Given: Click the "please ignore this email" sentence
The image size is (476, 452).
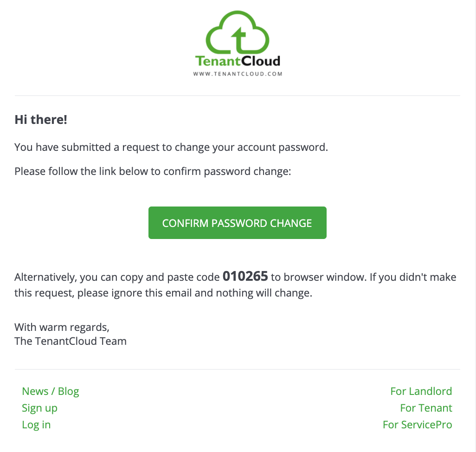Looking at the screenshot, I should pyautogui.click(x=163, y=293).
